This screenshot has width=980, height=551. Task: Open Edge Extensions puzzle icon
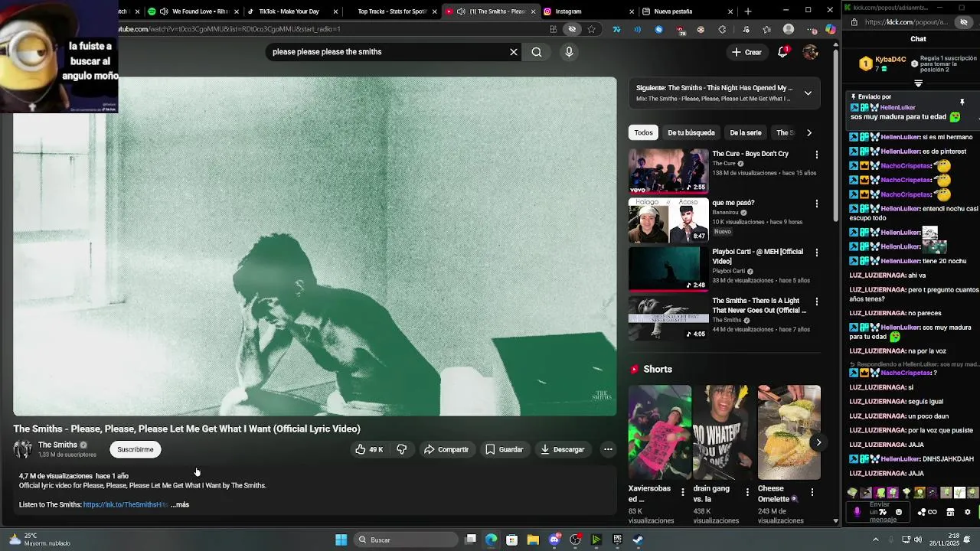pos(722,29)
